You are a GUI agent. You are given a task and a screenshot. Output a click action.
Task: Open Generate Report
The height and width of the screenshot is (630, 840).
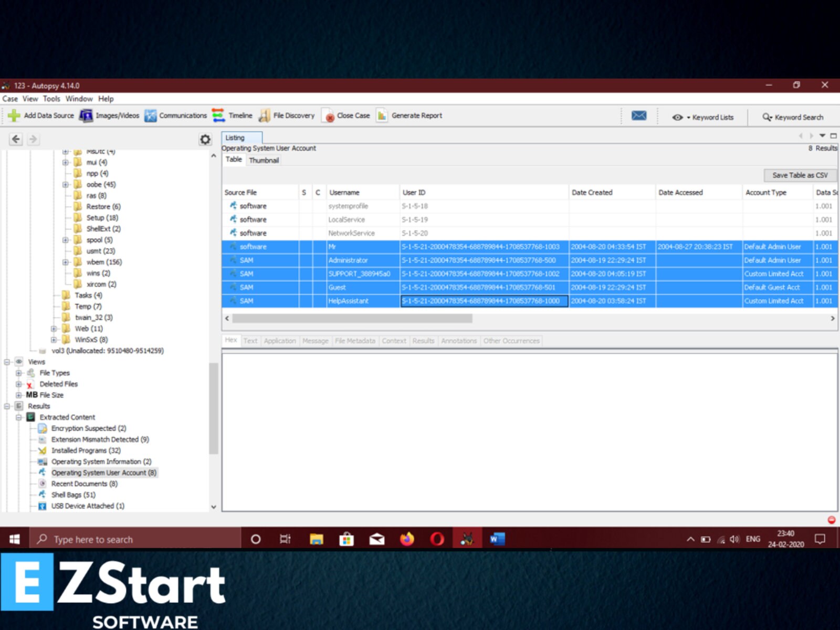pyautogui.click(x=409, y=115)
